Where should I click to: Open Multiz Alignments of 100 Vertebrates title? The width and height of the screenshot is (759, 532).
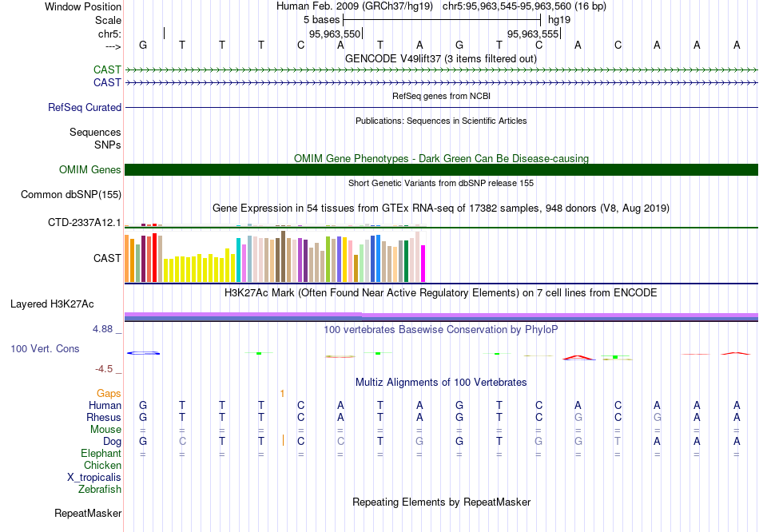click(441, 383)
